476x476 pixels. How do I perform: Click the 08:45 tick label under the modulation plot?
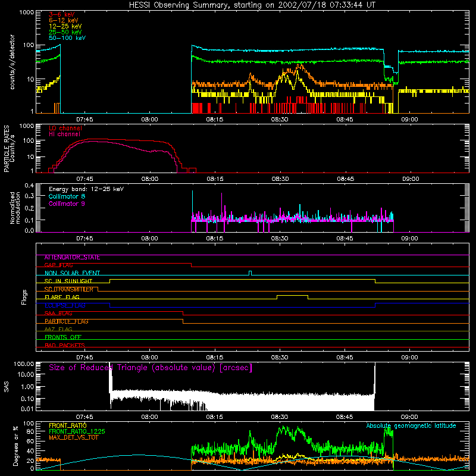coord(345,239)
